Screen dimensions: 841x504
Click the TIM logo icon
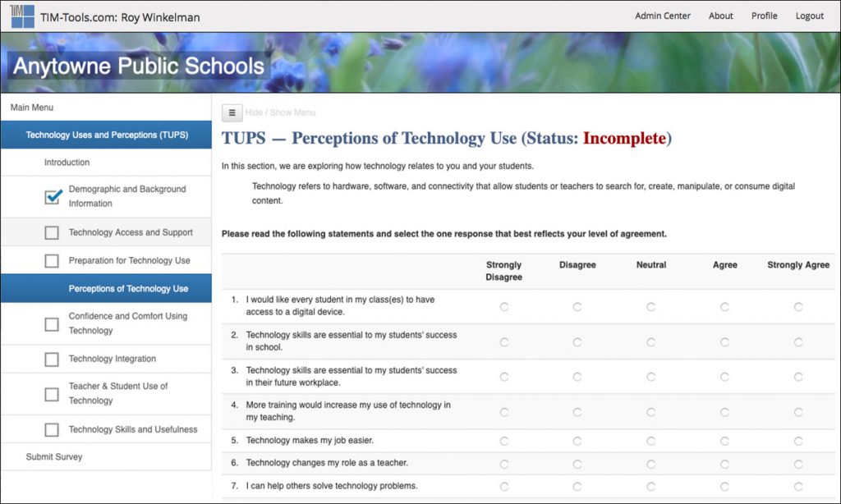coord(22,16)
